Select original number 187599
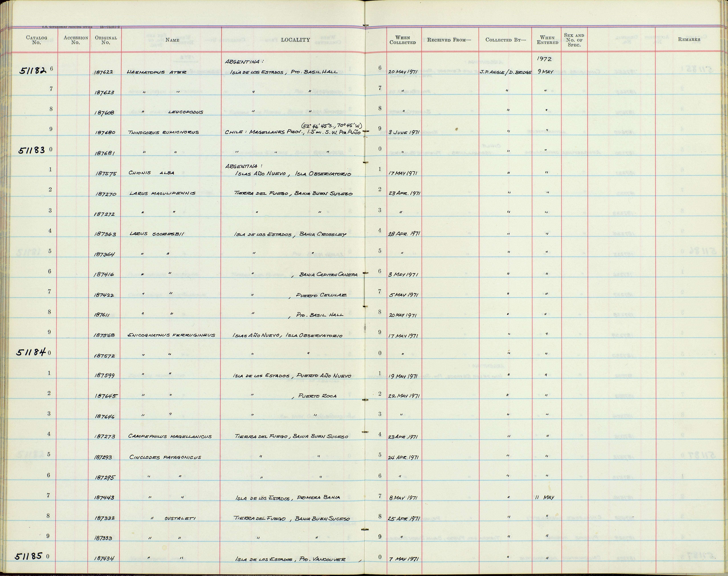728x576 pixels. click(104, 376)
